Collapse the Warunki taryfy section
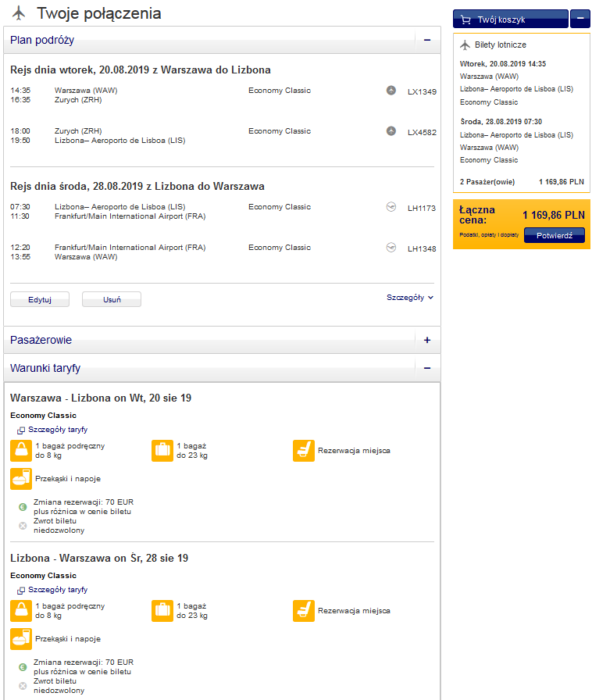The height and width of the screenshot is (700, 592). 427,368
